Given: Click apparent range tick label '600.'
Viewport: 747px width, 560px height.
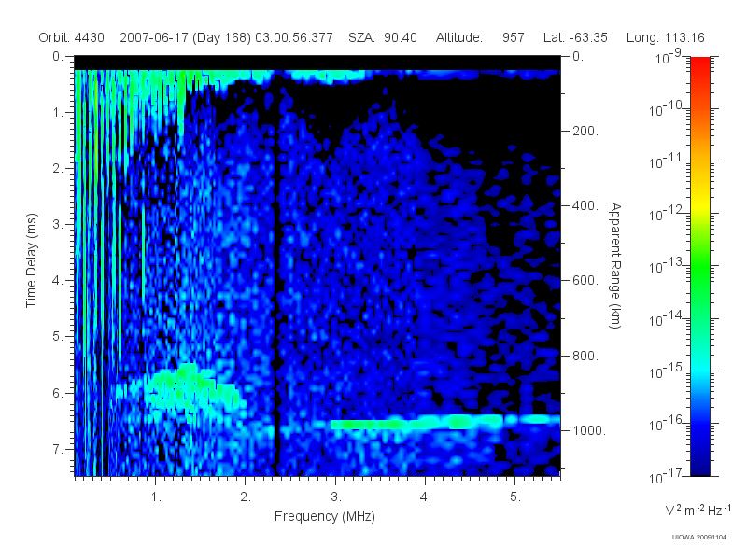Looking at the screenshot, I should pyautogui.click(x=585, y=281).
